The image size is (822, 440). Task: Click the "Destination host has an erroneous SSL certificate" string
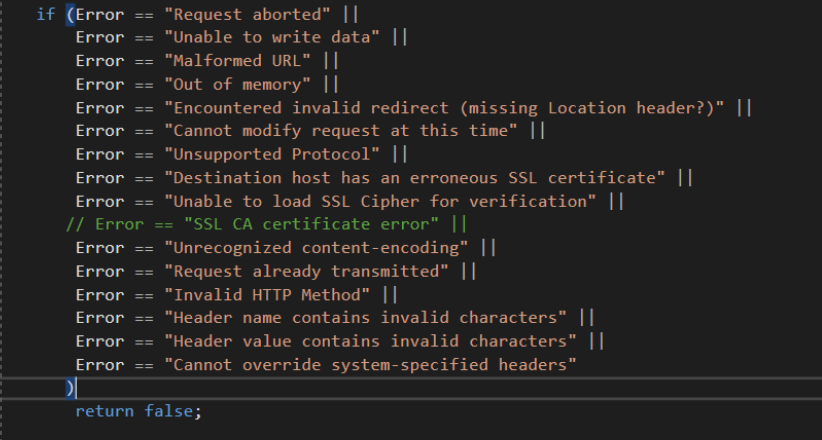(x=415, y=177)
